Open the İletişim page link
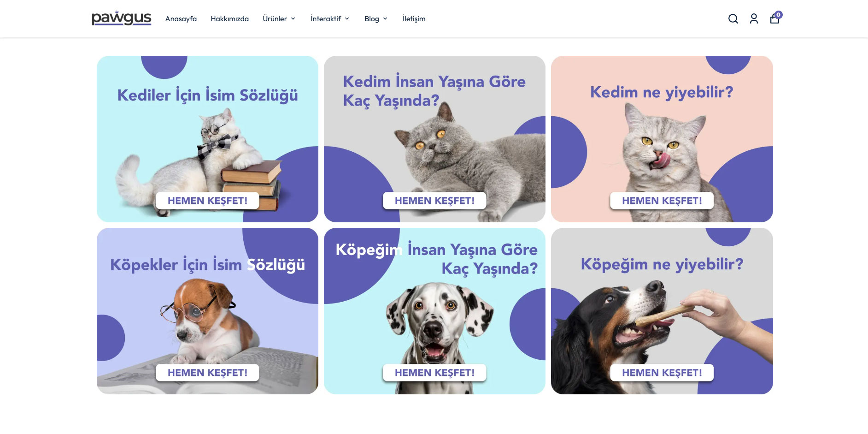The width and height of the screenshot is (868, 434). 414,19
